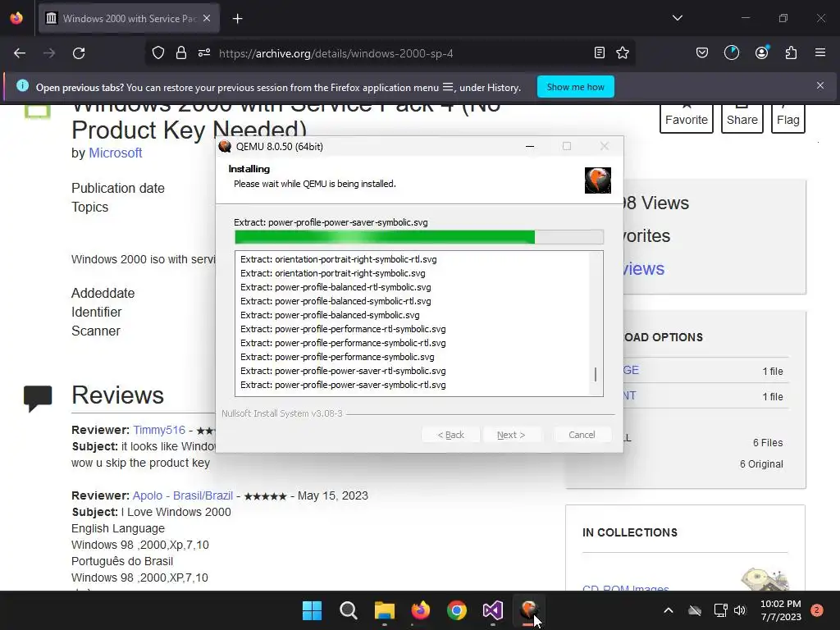Open clock showing 10:02 PM
This screenshot has width=840, height=630.
781,610
